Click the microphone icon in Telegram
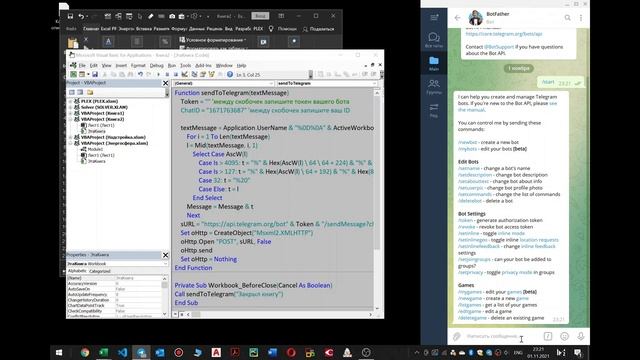Viewport: 640px width, 360px height. click(x=581, y=336)
